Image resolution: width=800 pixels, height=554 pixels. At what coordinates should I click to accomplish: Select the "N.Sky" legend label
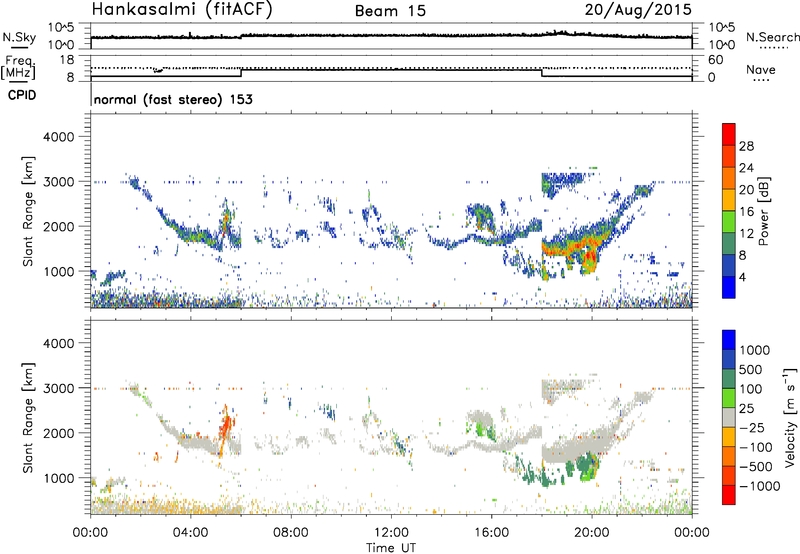coord(19,38)
